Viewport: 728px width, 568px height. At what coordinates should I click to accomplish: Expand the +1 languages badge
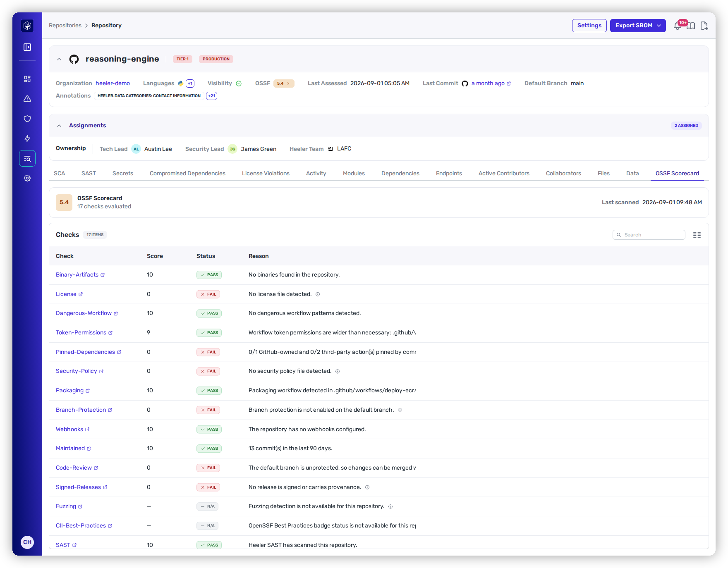(x=190, y=84)
